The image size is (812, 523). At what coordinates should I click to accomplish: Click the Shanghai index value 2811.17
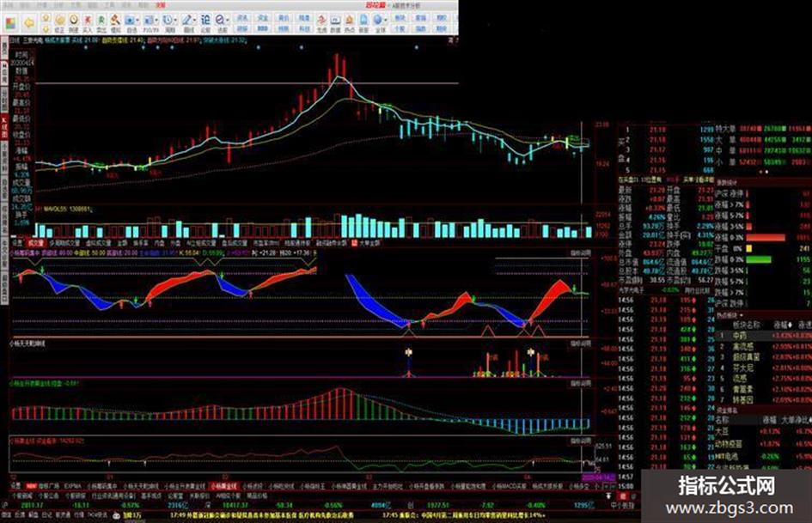32,505
